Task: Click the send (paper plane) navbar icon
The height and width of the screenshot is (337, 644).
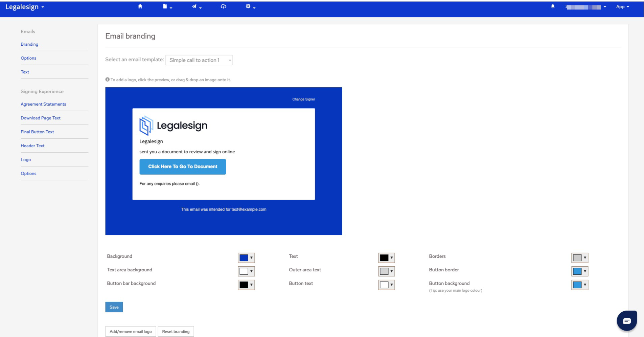Action: (194, 6)
